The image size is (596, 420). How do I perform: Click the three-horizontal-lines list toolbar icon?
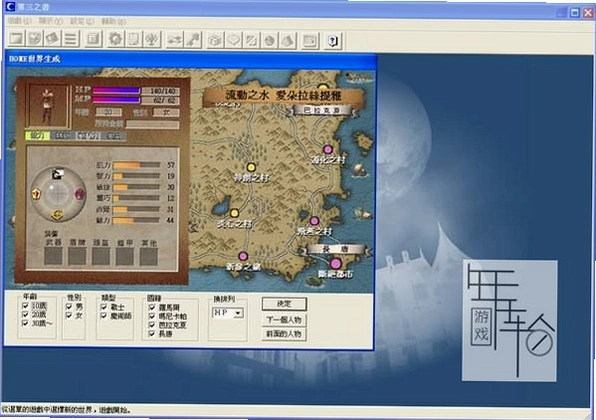point(71,39)
